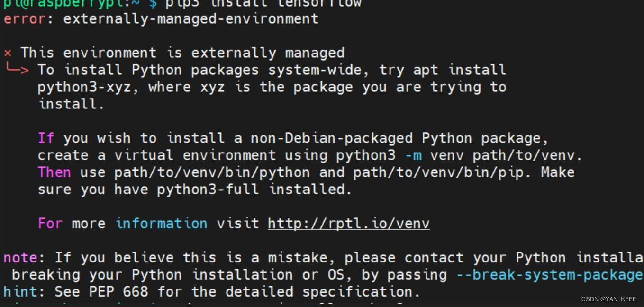Screen dimensions: 644x307
Task: Click the "python3-full" package name
Action: pyautogui.click(x=208, y=190)
